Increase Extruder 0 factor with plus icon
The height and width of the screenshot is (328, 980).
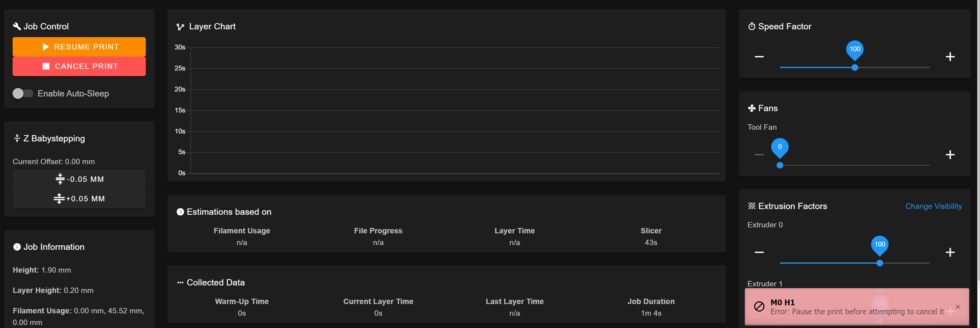(950, 253)
